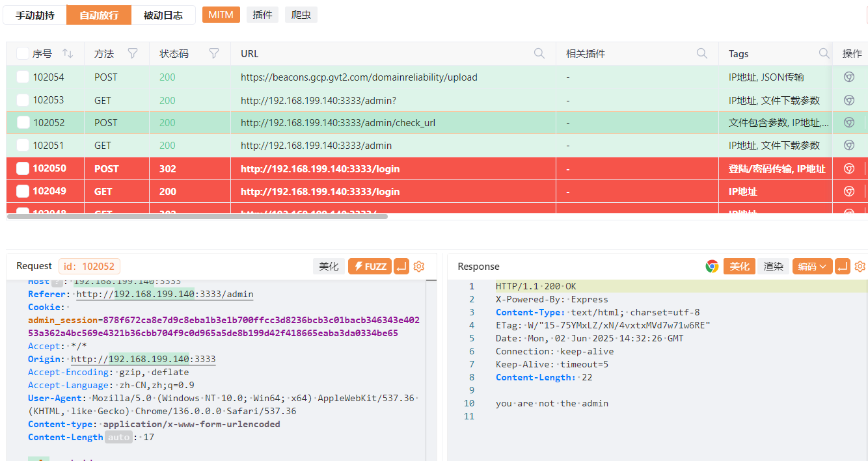Toggle line wrap in Response panel
The image size is (868, 461).
pos(843,267)
